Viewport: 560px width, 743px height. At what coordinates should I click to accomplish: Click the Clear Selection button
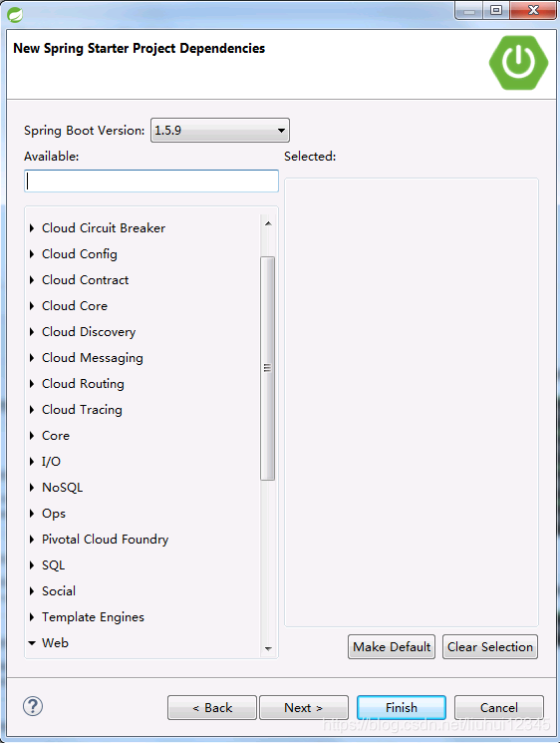pyautogui.click(x=490, y=647)
